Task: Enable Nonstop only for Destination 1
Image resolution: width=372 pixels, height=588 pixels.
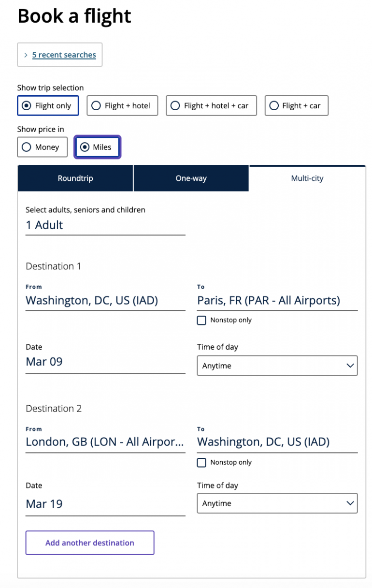Action: tap(201, 320)
